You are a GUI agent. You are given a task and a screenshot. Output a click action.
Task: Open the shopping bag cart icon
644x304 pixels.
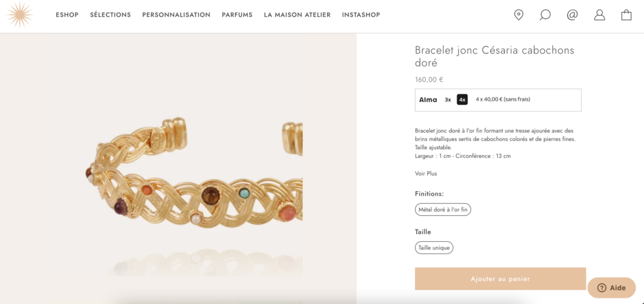626,15
